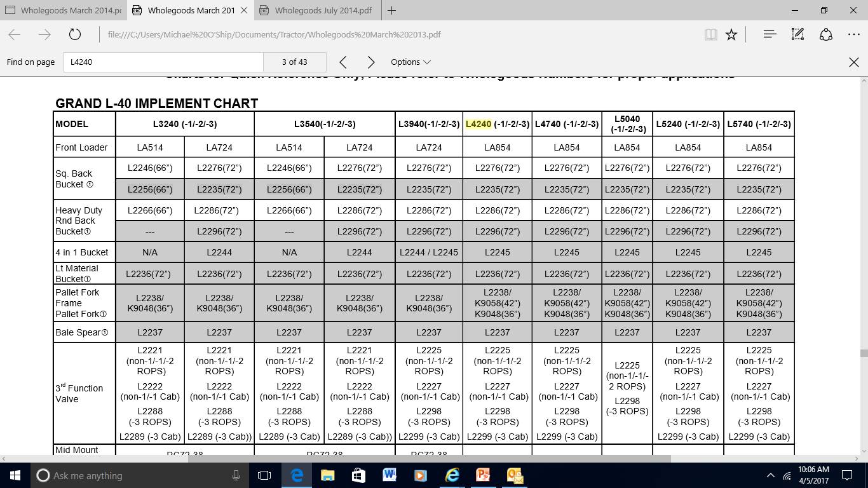Add page to favorites with star
This screenshot has height=488, width=868.
[x=731, y=35]
